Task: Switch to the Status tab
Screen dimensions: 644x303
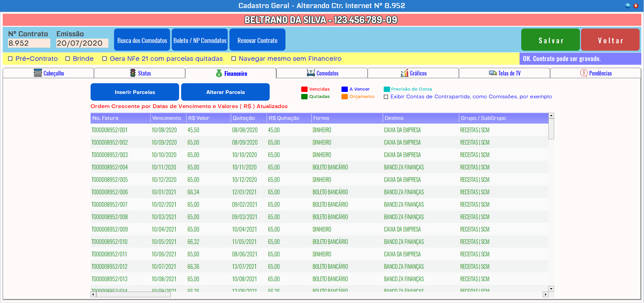Action: point(140,73)
